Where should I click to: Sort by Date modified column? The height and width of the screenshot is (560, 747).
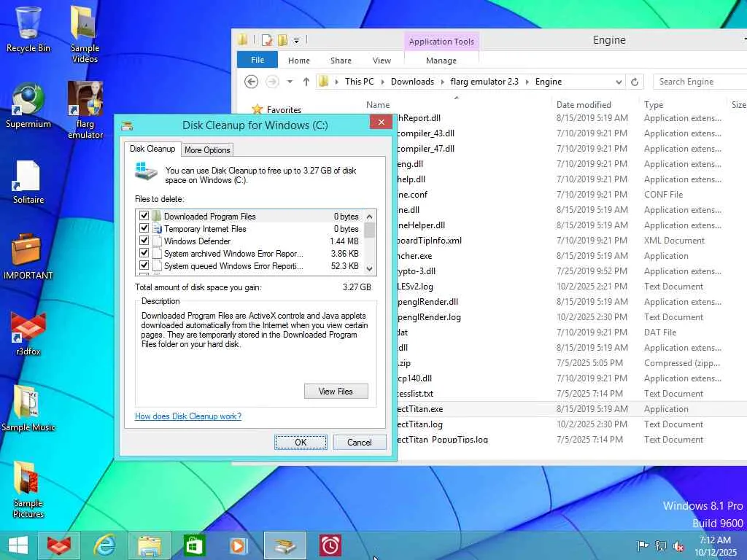pos(584,105)
